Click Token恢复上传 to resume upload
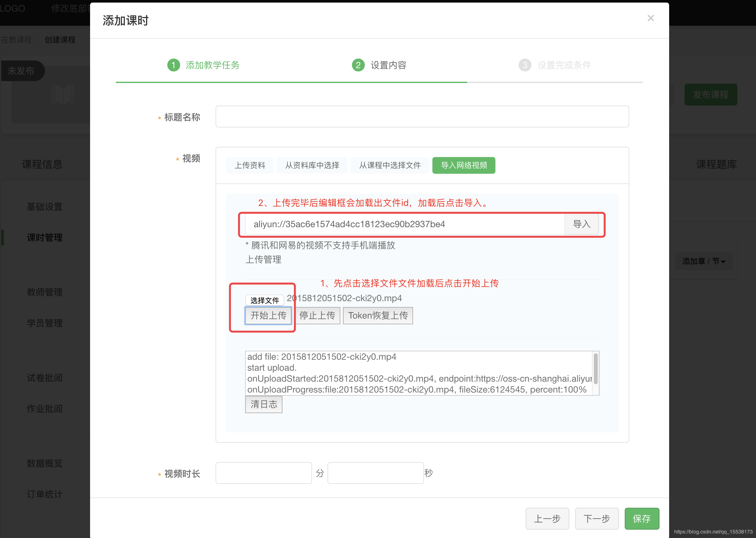The width and height of the screenshot is (756, 538). point(378,315)
